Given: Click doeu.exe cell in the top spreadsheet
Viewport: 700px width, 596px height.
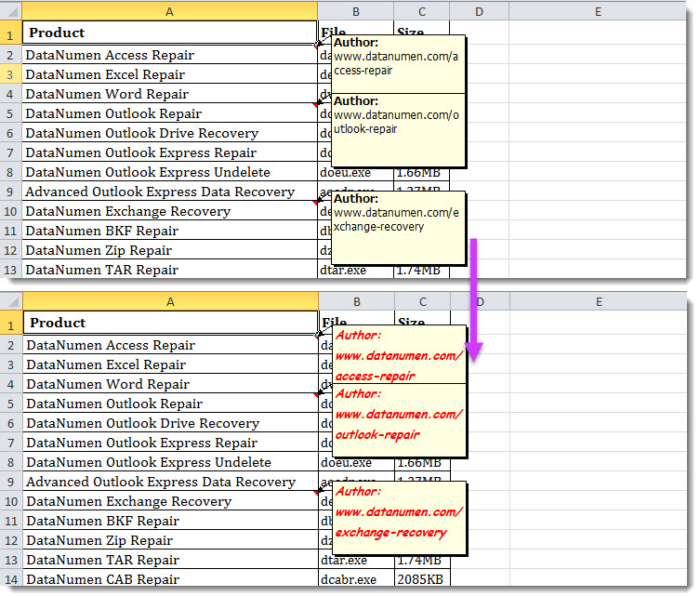Looking at the screenshot, I should click(356, 172).
